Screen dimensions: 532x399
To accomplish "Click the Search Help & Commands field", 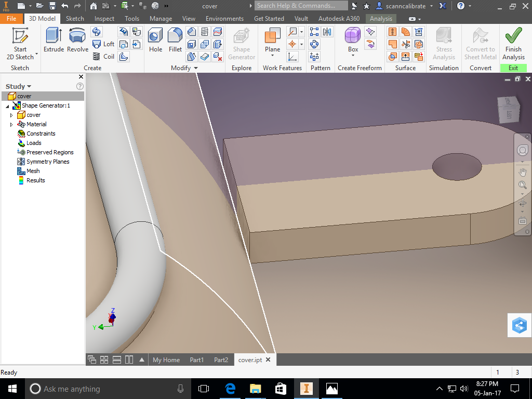I will [x=301, y=6].
